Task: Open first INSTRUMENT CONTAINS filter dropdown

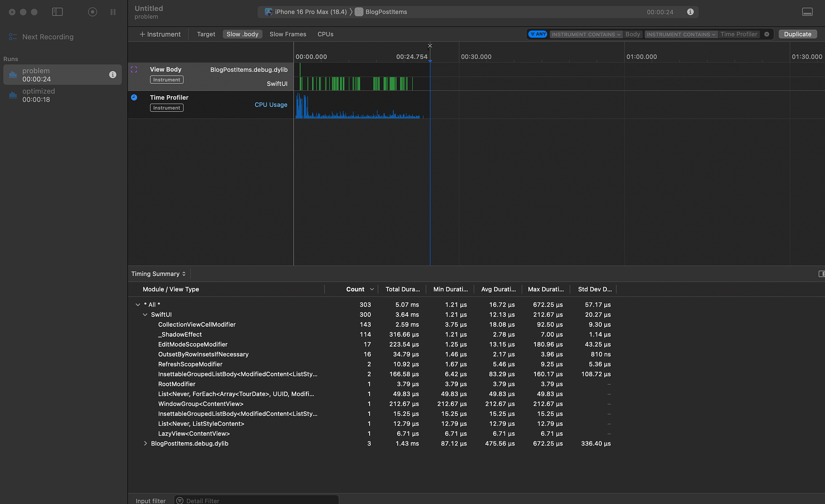Action: pyautogui.click(x=586, y=35)
